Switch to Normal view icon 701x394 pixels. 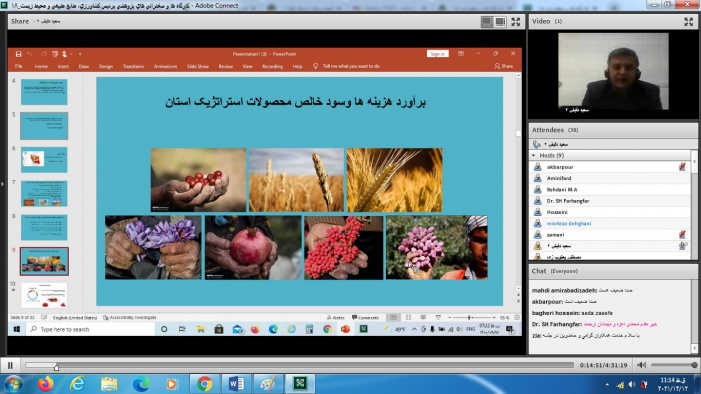pyautogui.click(x=393, y=318)
